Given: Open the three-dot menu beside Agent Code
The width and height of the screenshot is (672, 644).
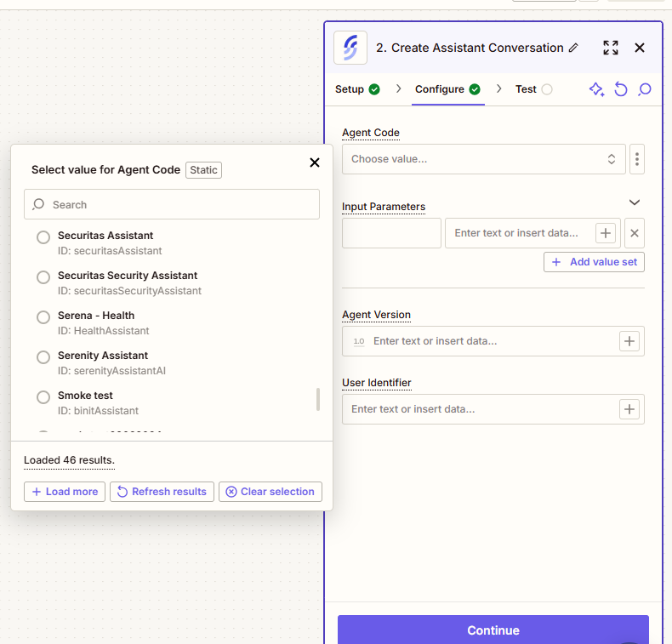Looking at the screenshot, I should [637, 159].
